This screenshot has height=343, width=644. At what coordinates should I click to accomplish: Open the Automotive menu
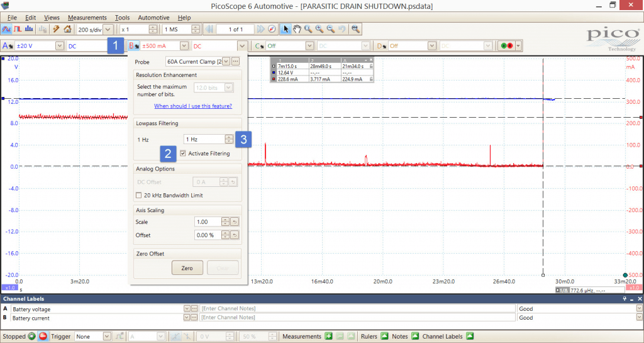pos(153,18)
